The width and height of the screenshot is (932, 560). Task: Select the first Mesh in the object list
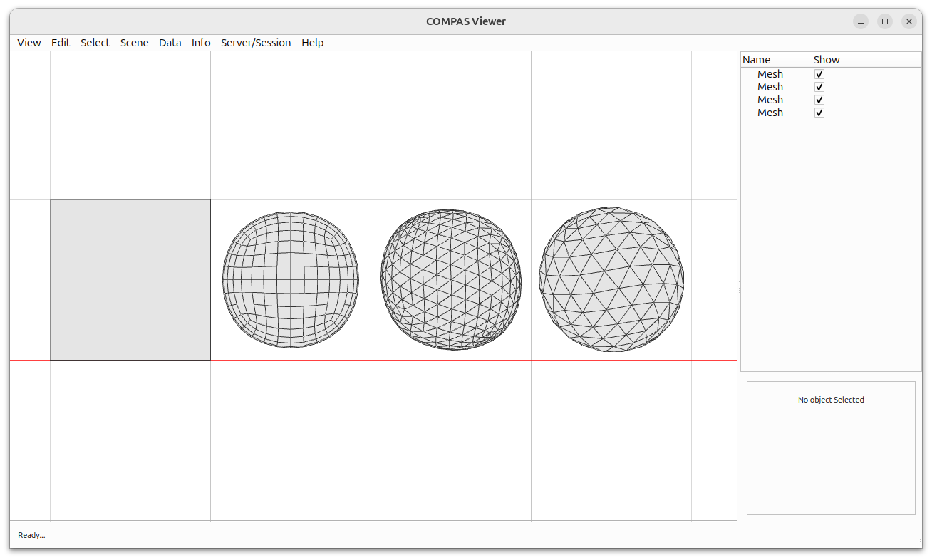(770, 73)
